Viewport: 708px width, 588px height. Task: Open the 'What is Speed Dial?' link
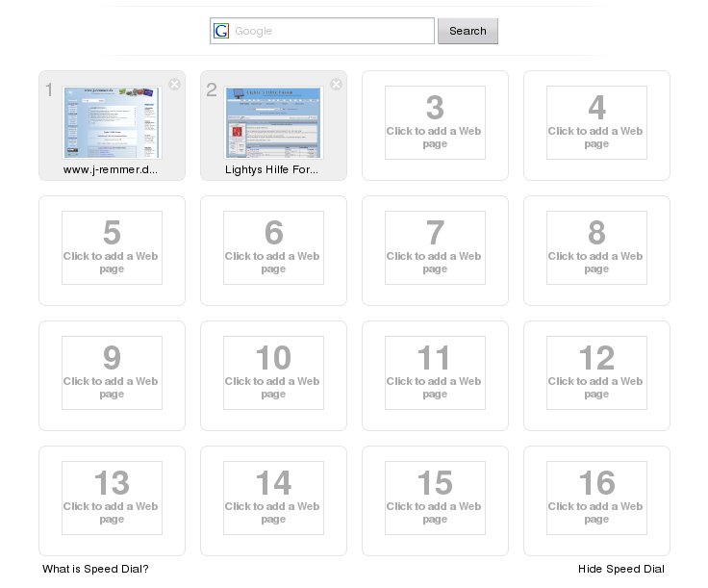(x=95, y=569)
